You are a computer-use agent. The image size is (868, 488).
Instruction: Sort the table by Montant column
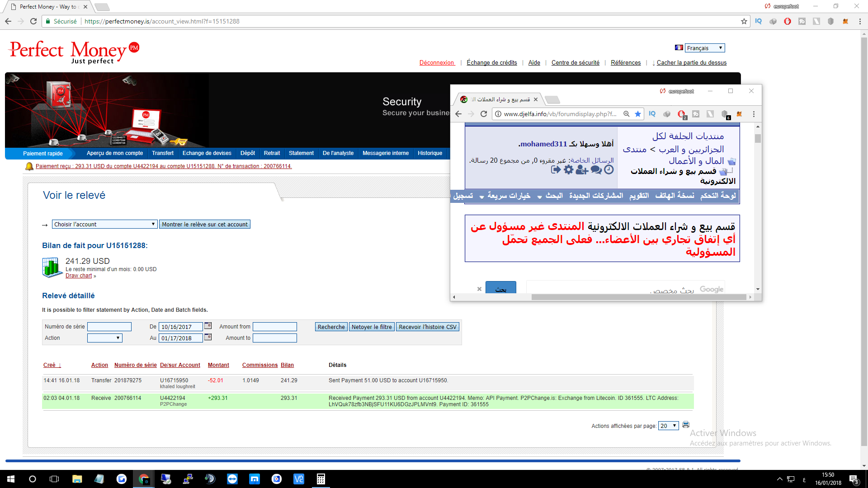coord(218,365)
